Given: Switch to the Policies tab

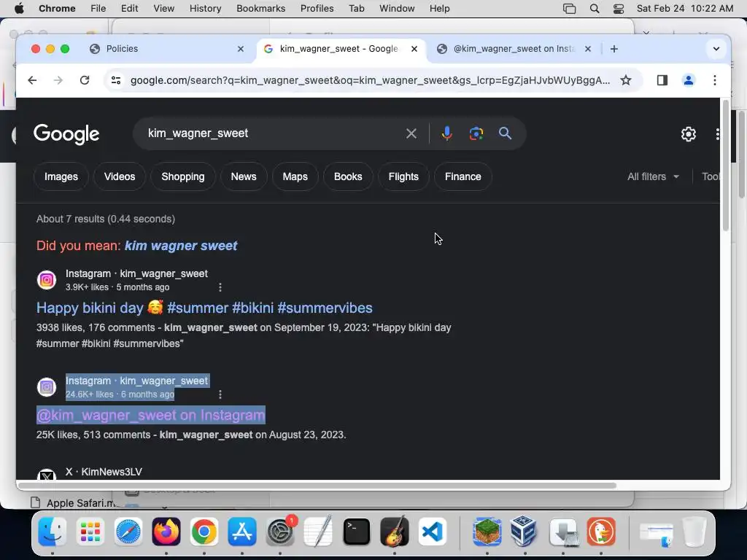Looking at the screenshot, I should tap(167, 49).
